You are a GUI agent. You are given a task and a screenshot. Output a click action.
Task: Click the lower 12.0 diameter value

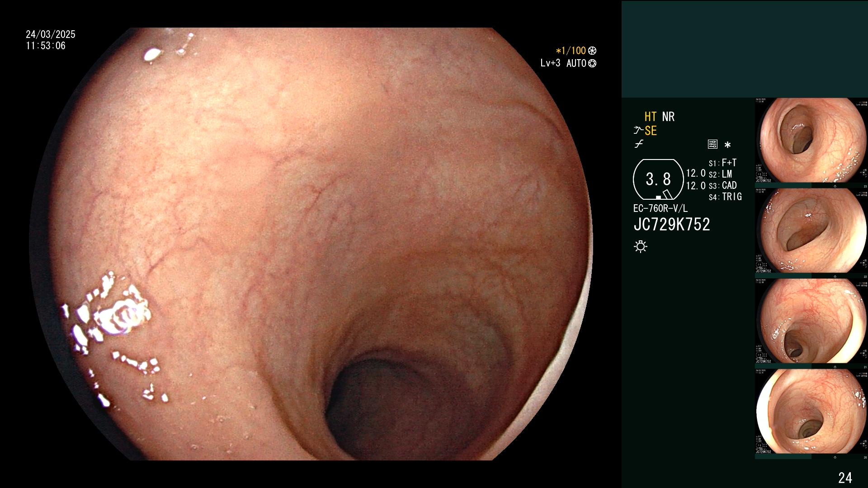pos(696,186)
